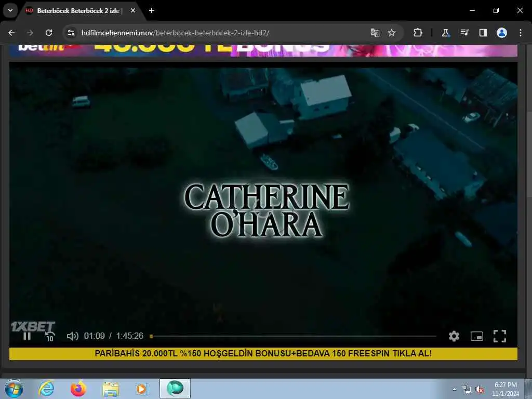Open the Chrome three-dot menu
This screenshot has height=399, width=532.
pyautogui.click(x=521, y=33)
